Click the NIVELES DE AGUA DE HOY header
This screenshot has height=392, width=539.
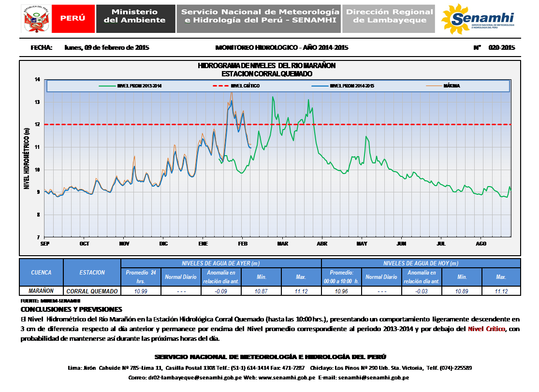(x=421, y=263)
